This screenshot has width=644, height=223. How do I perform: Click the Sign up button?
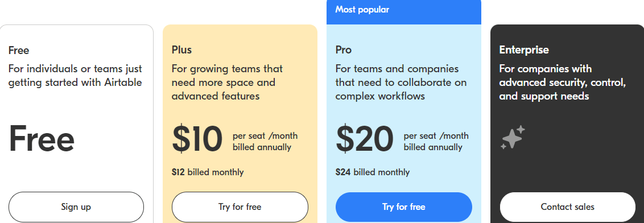(76, 207)
